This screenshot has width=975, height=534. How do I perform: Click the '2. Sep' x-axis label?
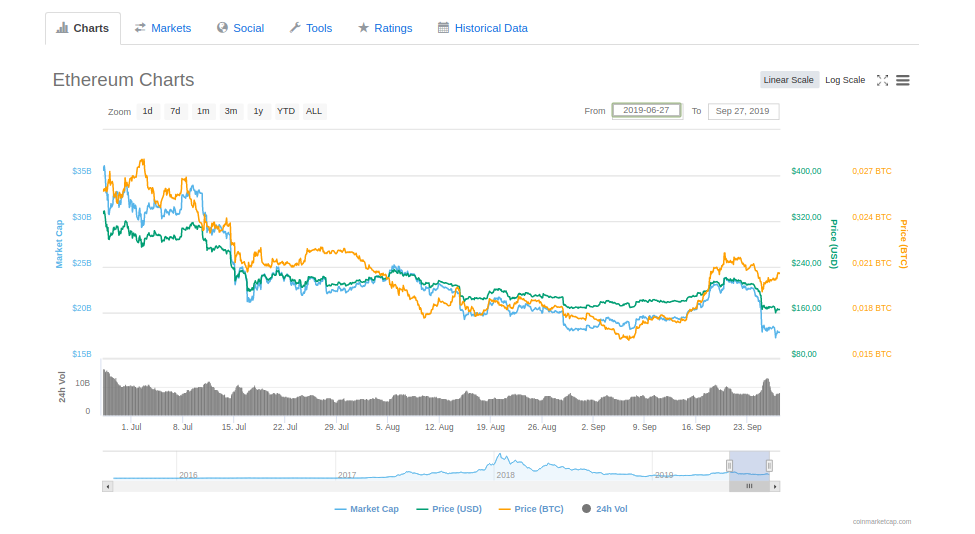tap(593, 427)
